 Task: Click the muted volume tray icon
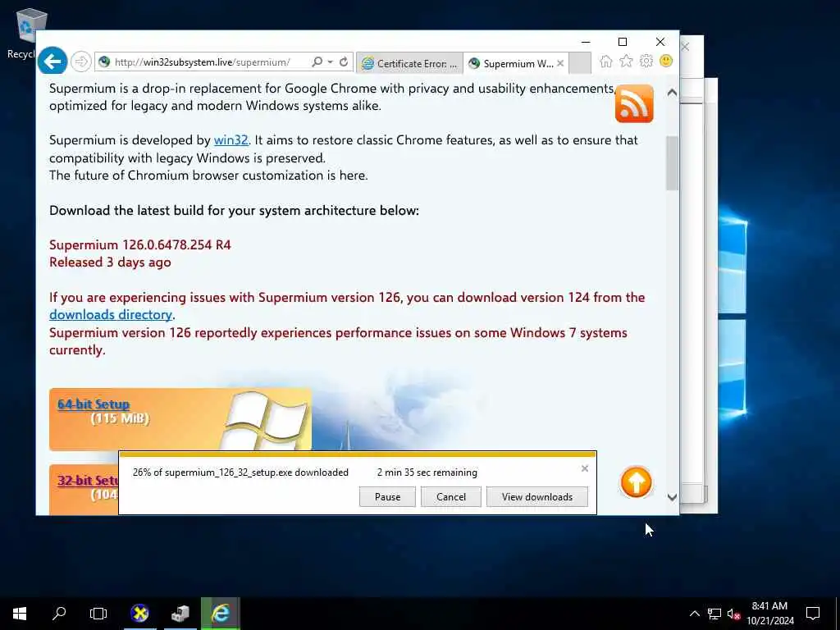pos(733,614)
